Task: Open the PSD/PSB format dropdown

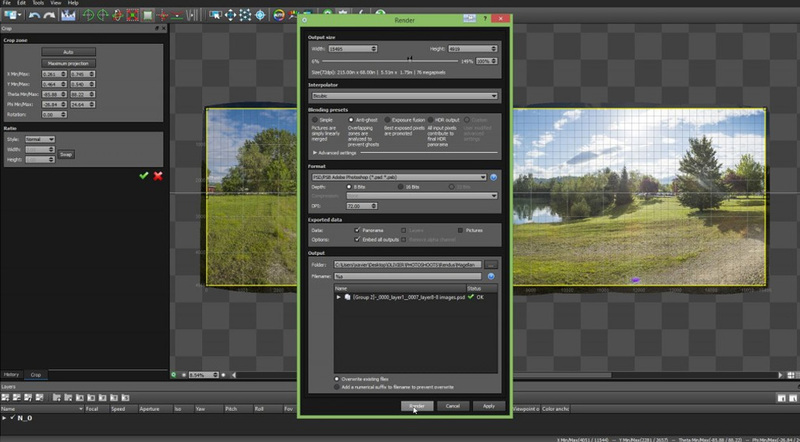Action: click(x=399, y=177)
